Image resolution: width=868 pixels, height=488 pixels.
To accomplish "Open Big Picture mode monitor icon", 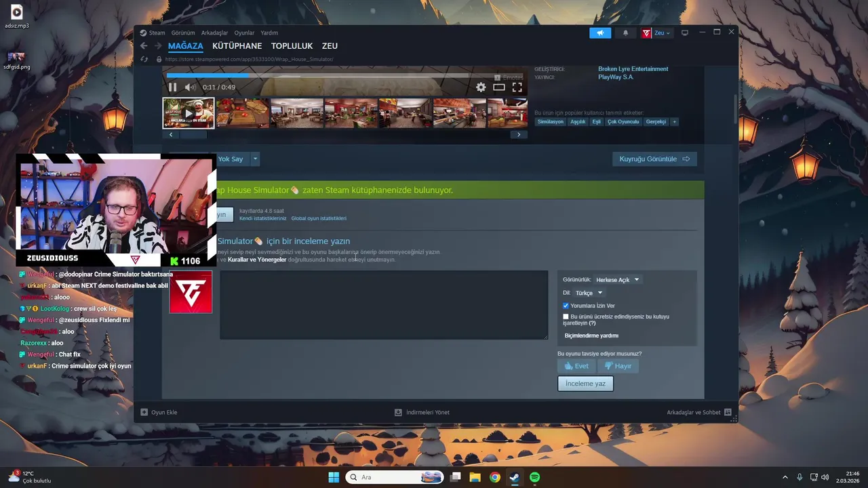I will [685, 33].
